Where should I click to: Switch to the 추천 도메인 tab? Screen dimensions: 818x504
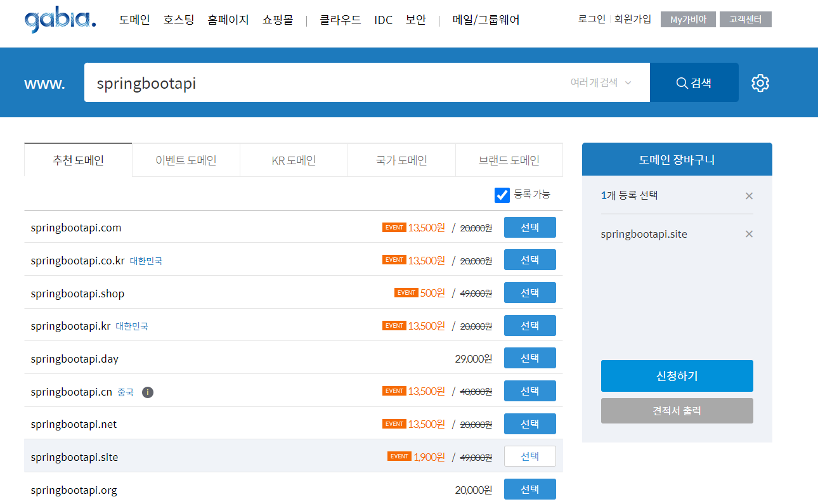pos(78,160)
